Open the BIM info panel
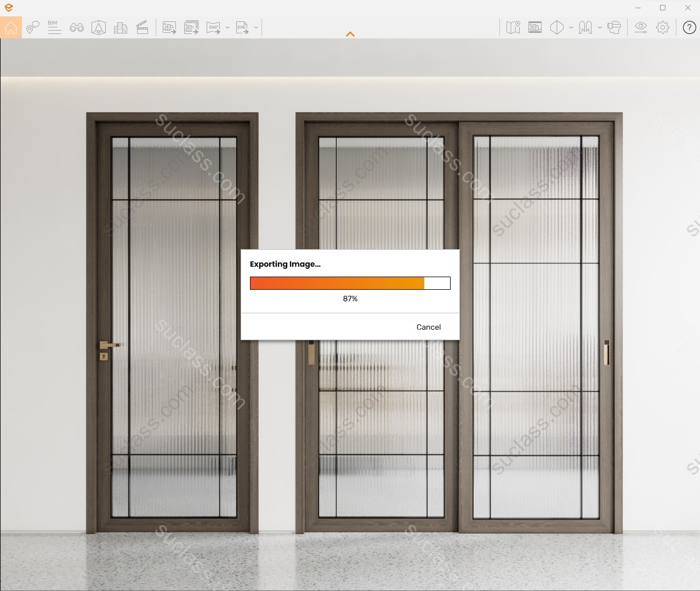 (54, 27)
